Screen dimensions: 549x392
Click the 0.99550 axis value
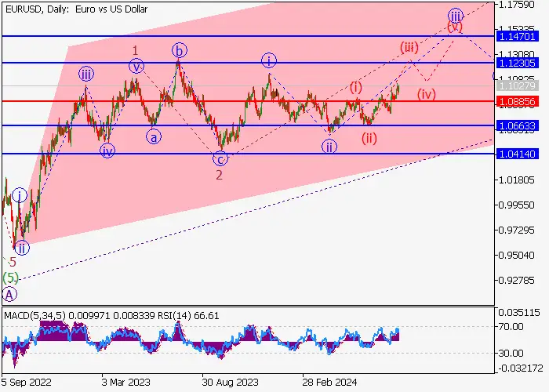point(517,205)
